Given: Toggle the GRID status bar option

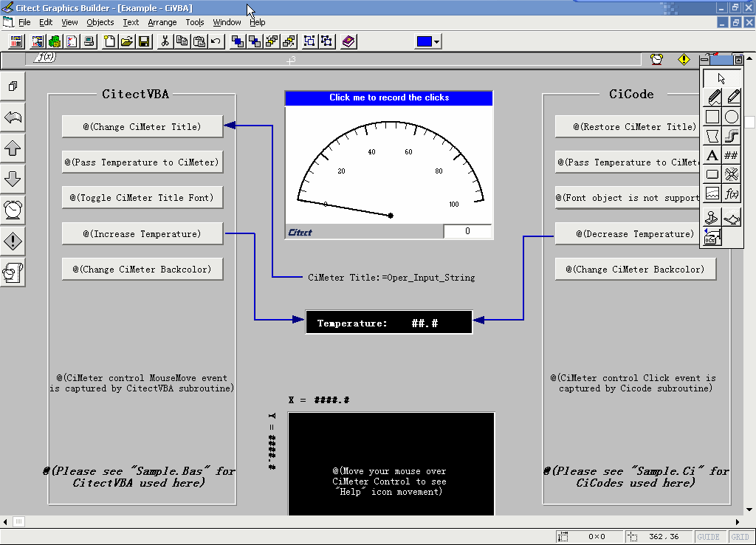Looking at the screenshot, I should (x=740, y=537).
